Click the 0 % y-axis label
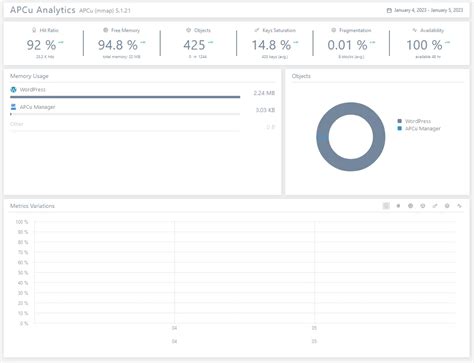 24,323
